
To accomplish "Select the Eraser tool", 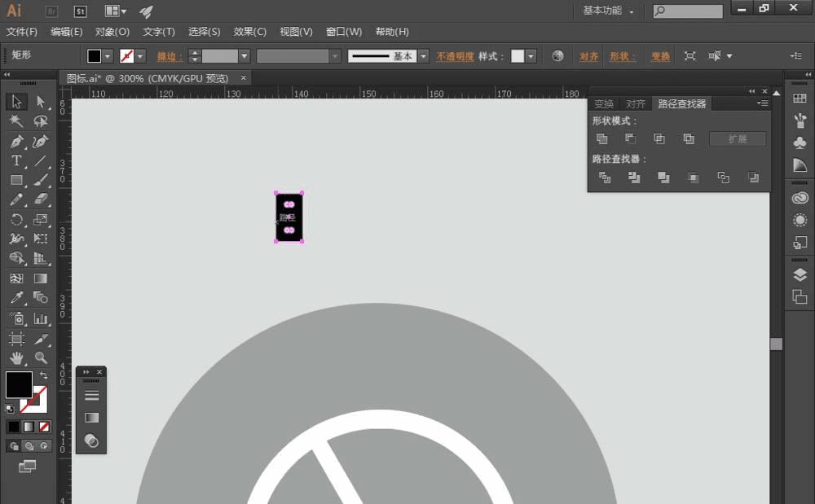I will (41, 199).
